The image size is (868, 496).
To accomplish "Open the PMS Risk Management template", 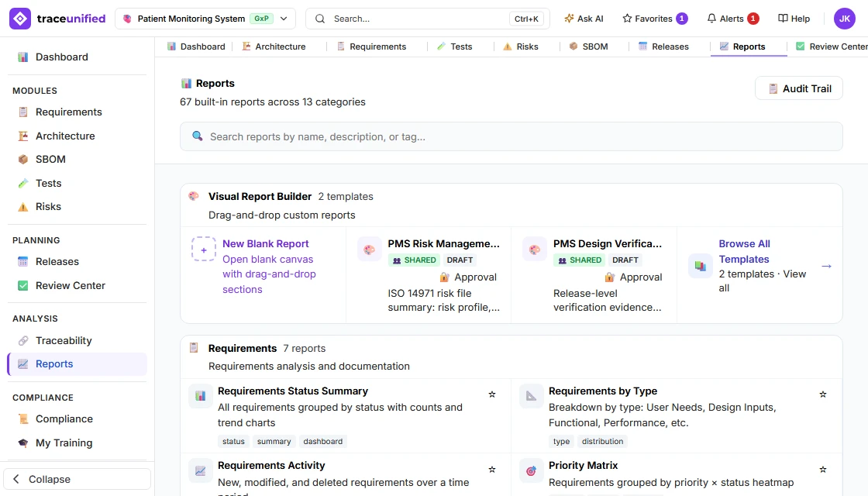I will [x=443, y=243].
